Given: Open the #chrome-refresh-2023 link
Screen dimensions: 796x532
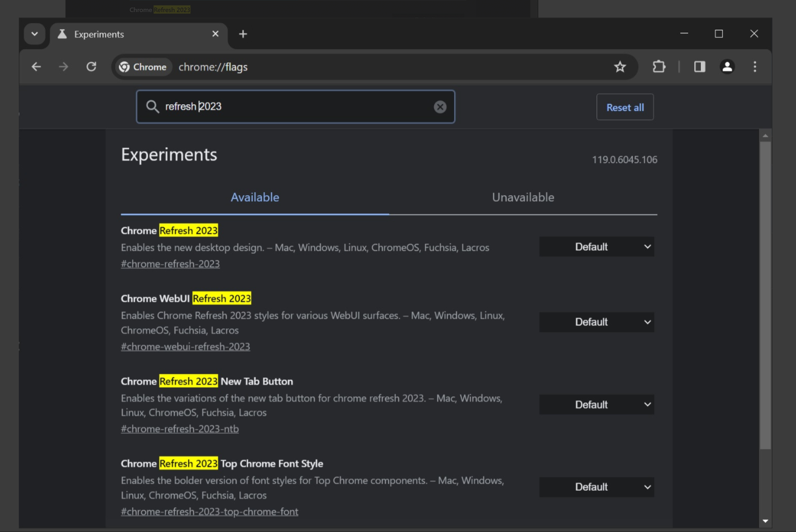Looking at the screenshot, I should point(170,264).
